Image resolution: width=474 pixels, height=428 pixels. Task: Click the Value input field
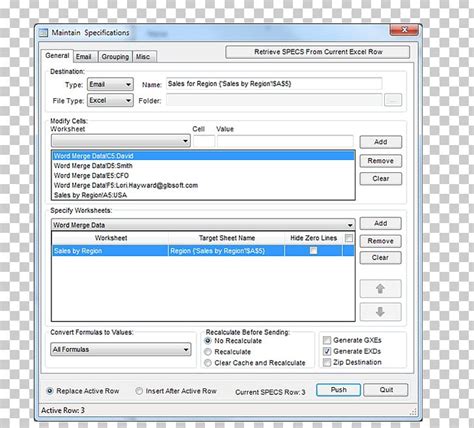point(285,141)
